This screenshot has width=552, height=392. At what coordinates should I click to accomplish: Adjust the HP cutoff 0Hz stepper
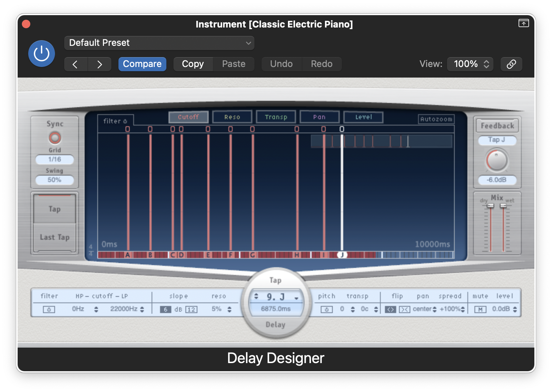coord(96,310)
